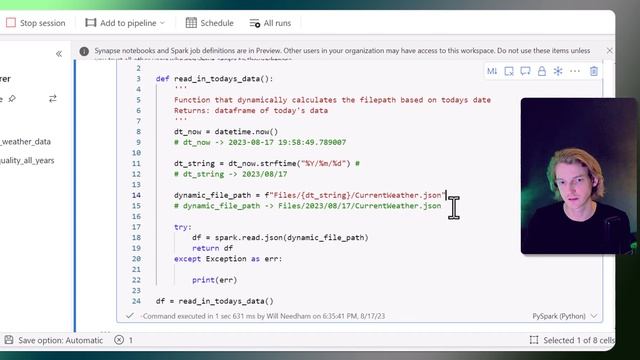Open the Schedule option

(x=209, y=23)
